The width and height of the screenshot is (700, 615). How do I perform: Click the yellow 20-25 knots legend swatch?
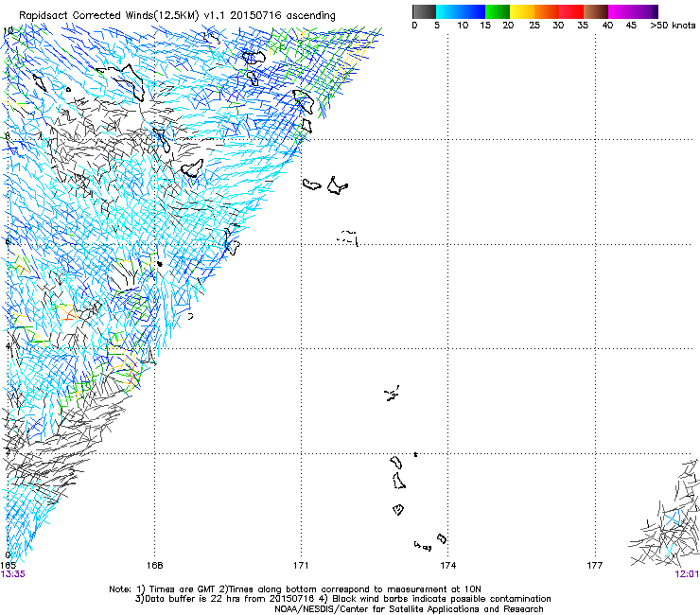tap(522, 11)
